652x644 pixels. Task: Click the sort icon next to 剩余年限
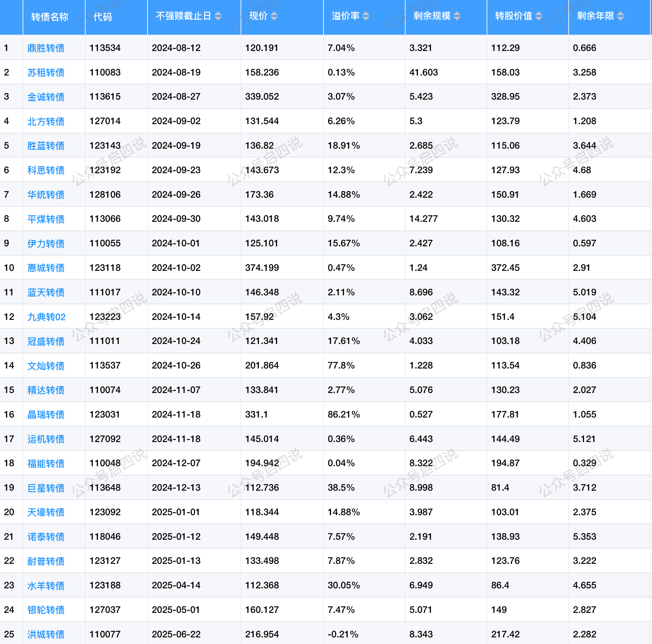620,16
